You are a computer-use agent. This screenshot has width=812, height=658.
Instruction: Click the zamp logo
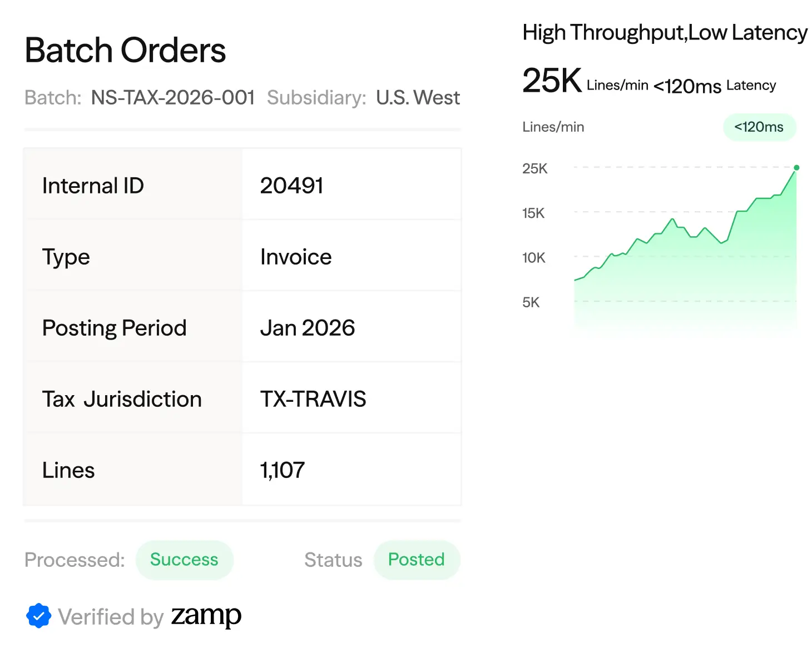(x=206, y=615)
